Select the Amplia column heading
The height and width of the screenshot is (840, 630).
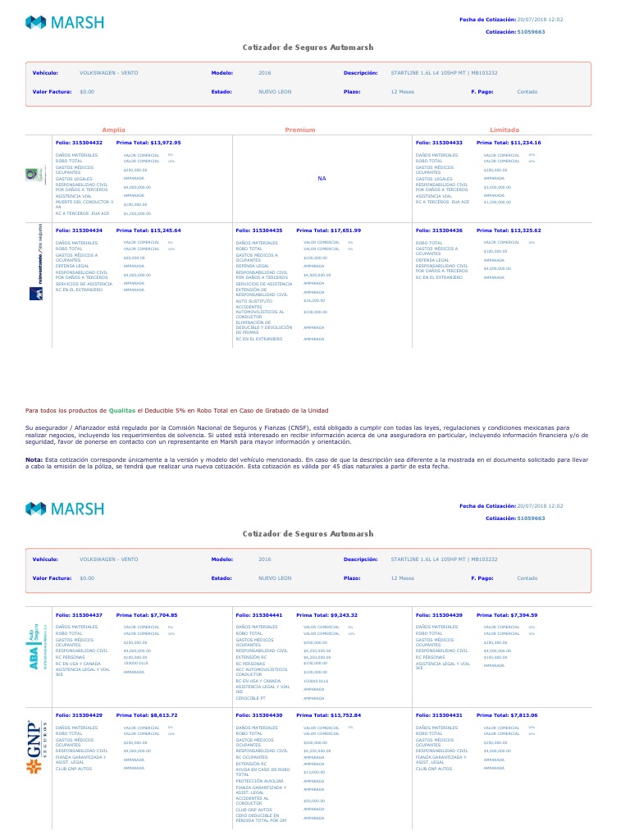pos(113,130)
